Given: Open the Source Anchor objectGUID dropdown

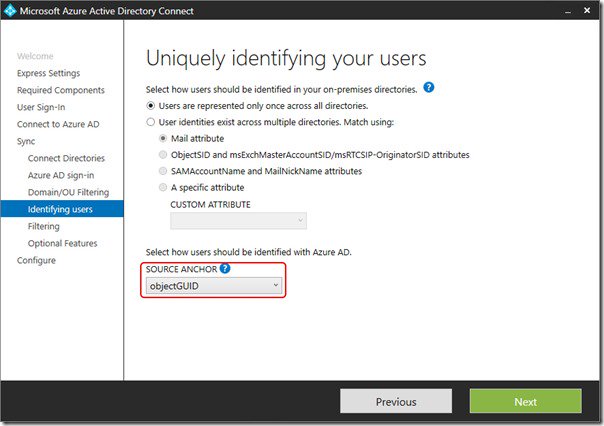Looking at the screenshot, I should click(x=214, y=286).
